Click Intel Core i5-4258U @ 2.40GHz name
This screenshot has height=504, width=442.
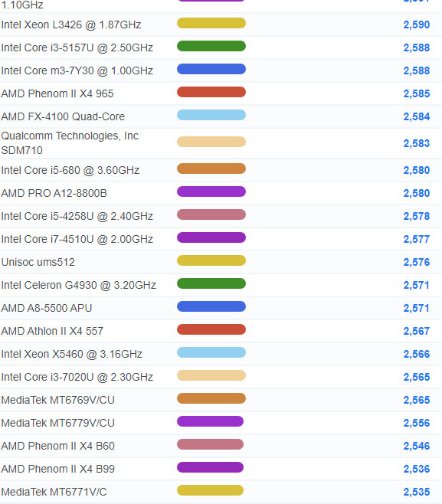pos(77,216)
